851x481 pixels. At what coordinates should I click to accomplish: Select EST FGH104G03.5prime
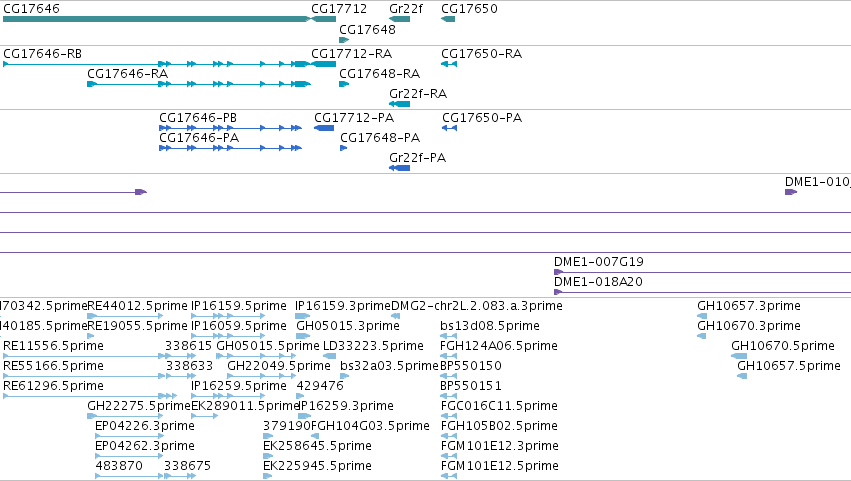tap(370, 426)
